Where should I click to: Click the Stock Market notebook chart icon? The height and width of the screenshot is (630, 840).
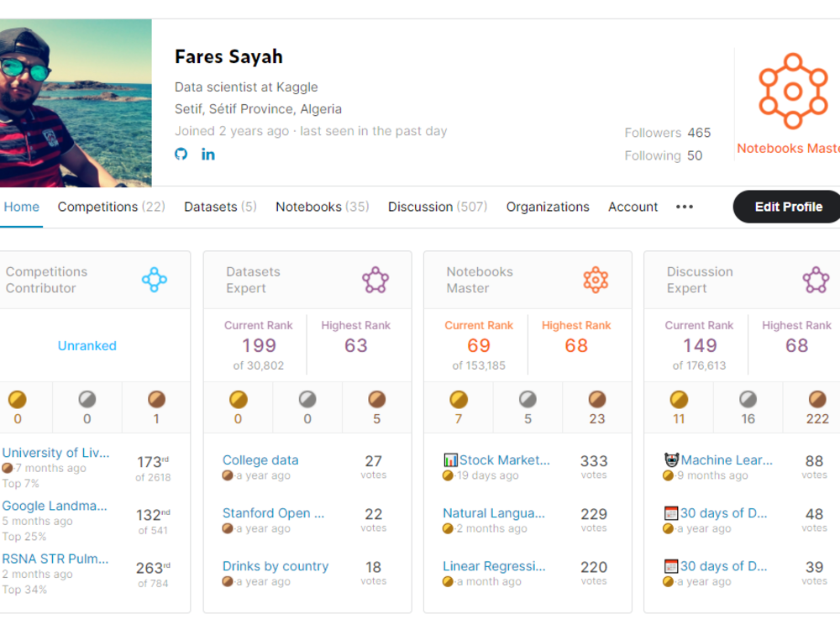point(450,459)
